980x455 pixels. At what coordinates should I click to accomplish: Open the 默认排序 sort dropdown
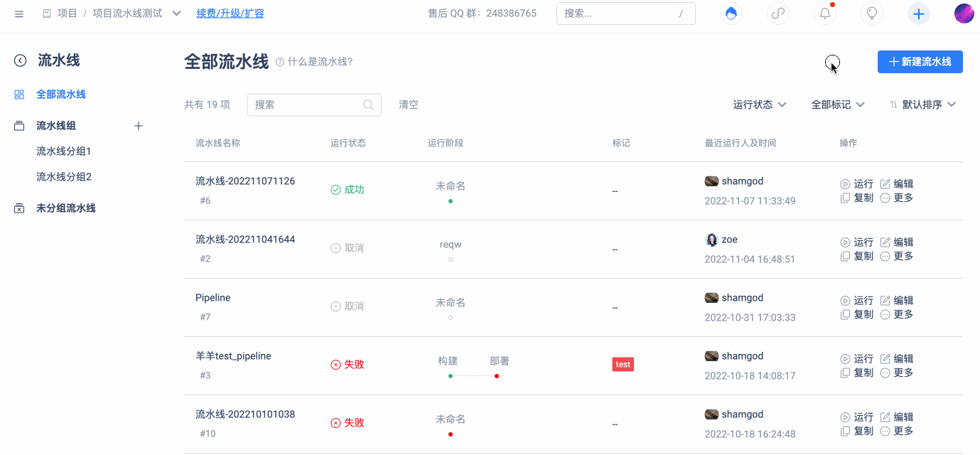pyautogui.click(x=922, y=105)
